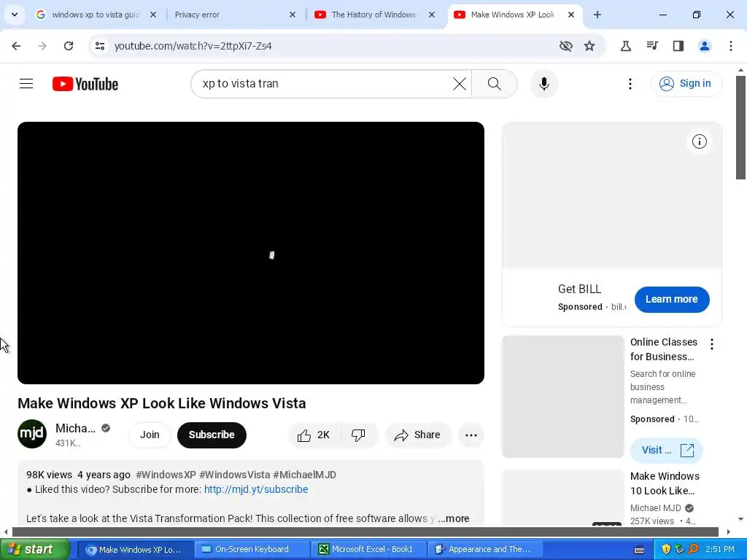Close the Privacy error tab

coord(293,15)
